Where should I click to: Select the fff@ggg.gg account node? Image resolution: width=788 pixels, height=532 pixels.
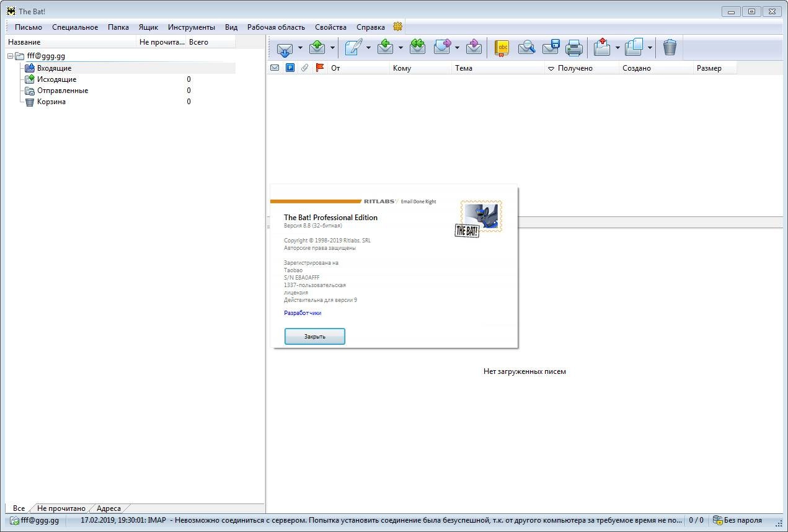46,56
